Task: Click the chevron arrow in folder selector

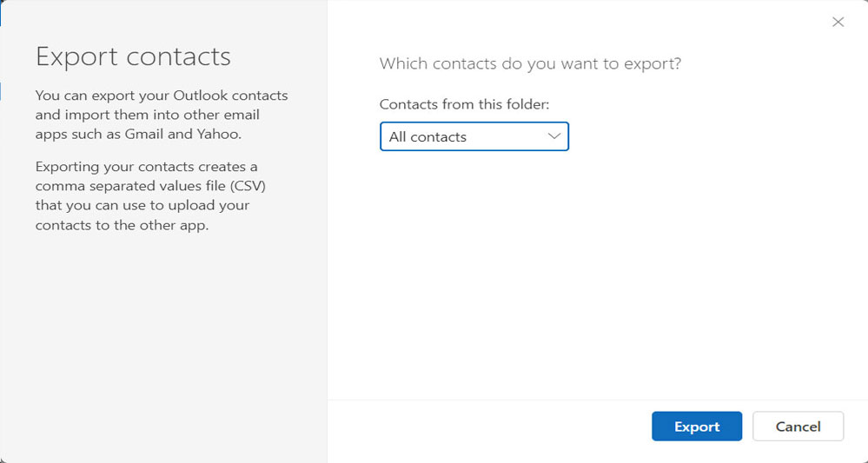Action: (x=553, y=137)
